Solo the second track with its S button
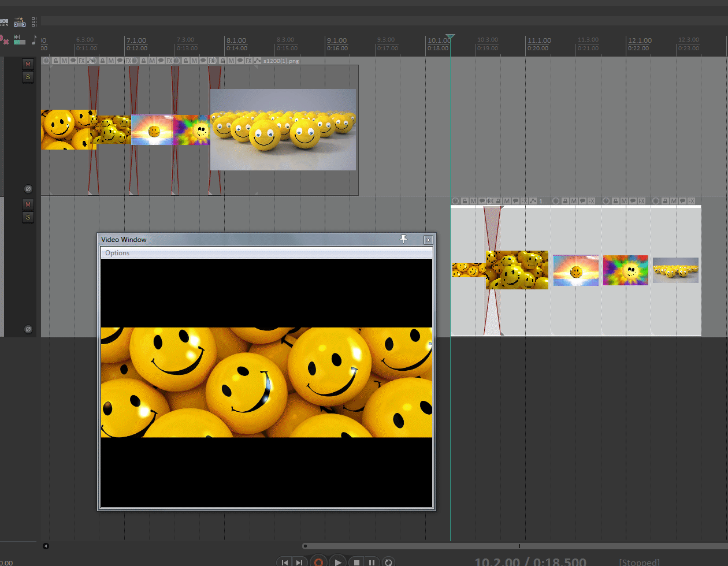Image resolution: width=728 pixels, height=566 pixels. point(28,217)
